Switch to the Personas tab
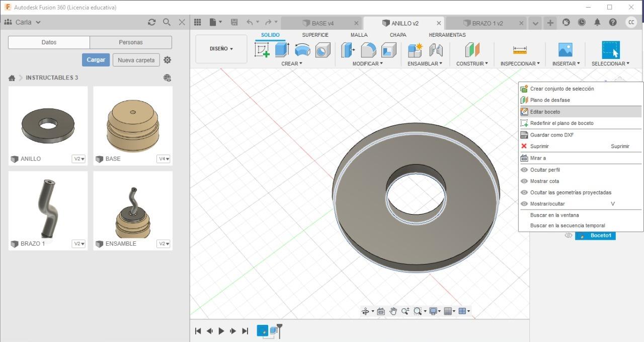Screen dimensions: 644x342 (x=131, y=42)
